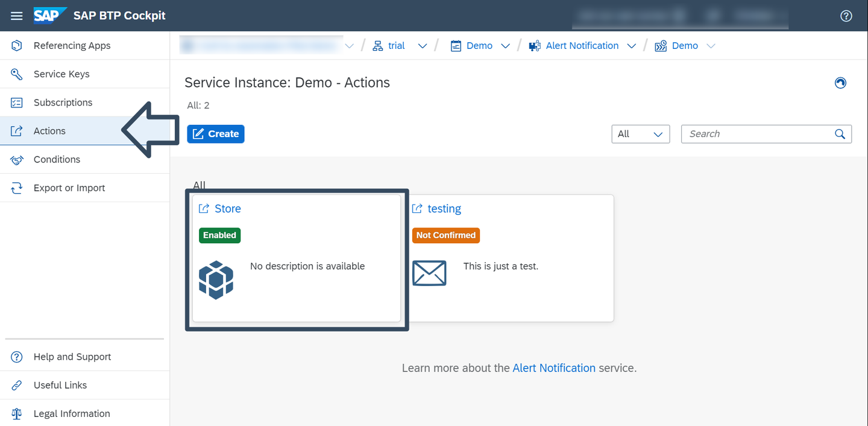868x426 pixels.
Task: Expand the last Demo instance dropdown arrow
Action: pyautogui.click(x=711, y=46)
